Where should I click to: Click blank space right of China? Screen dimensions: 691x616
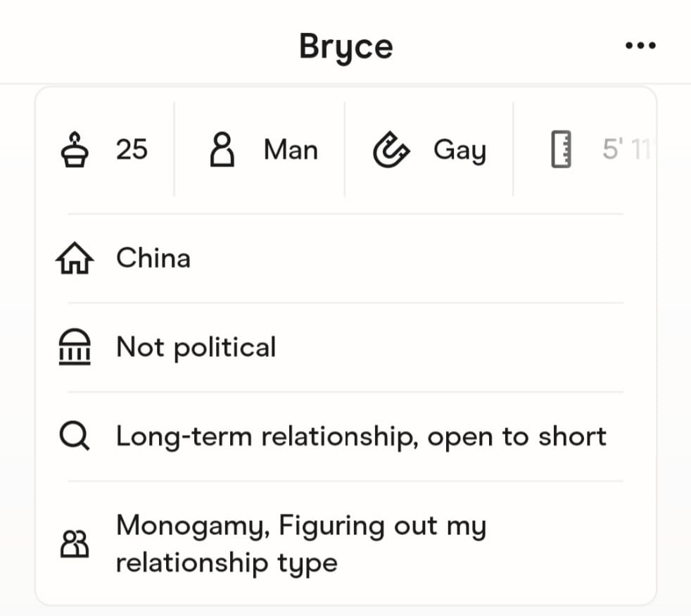pyautogui.click(x=422, y=258)
